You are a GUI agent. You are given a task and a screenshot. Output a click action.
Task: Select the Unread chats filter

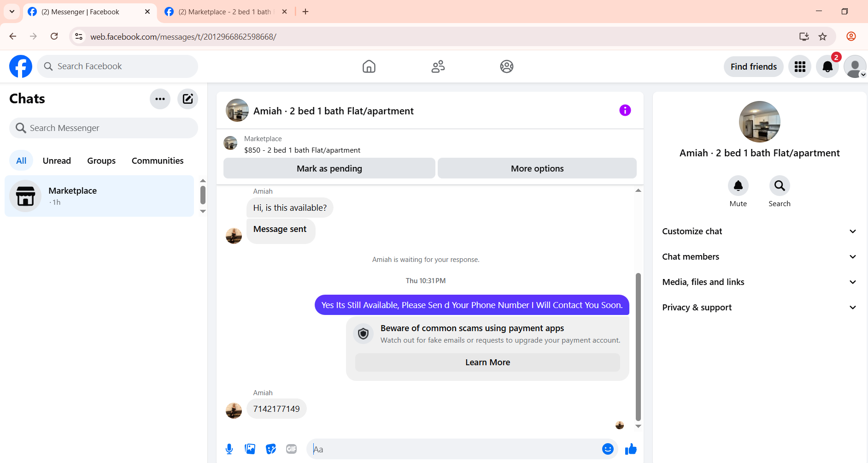(x=57, y=161)
